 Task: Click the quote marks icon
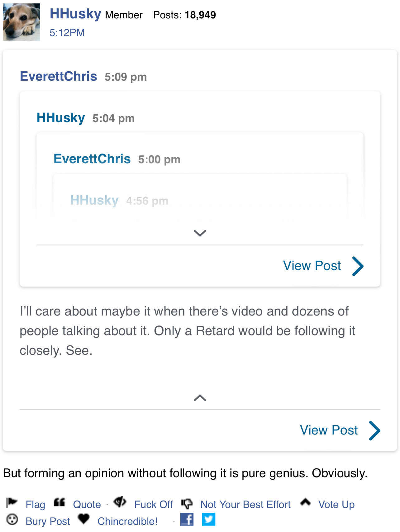pyautogui.click(x=59, y=502)
